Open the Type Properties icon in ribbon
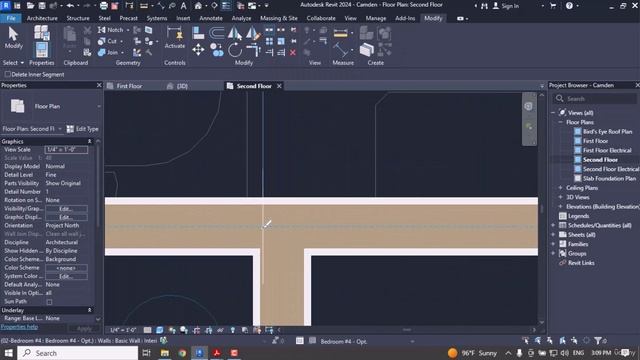The image size is (640, 360). click(42, 33)
